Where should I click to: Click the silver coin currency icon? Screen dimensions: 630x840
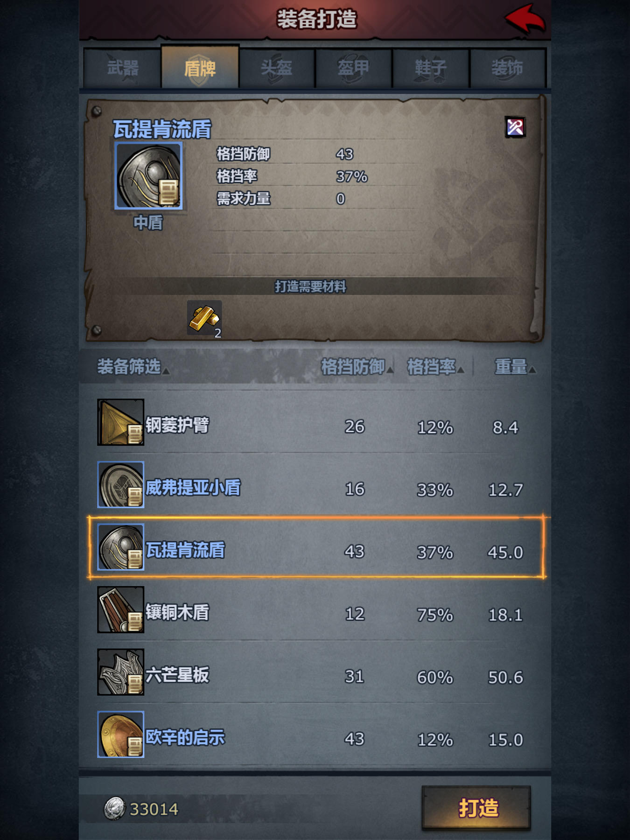pyautogui.click(x=114, y=808)
